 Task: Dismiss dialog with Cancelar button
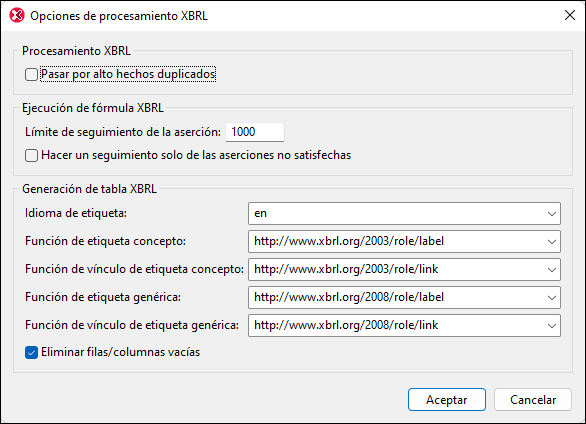pyautogui.click(x=533, y=400)
